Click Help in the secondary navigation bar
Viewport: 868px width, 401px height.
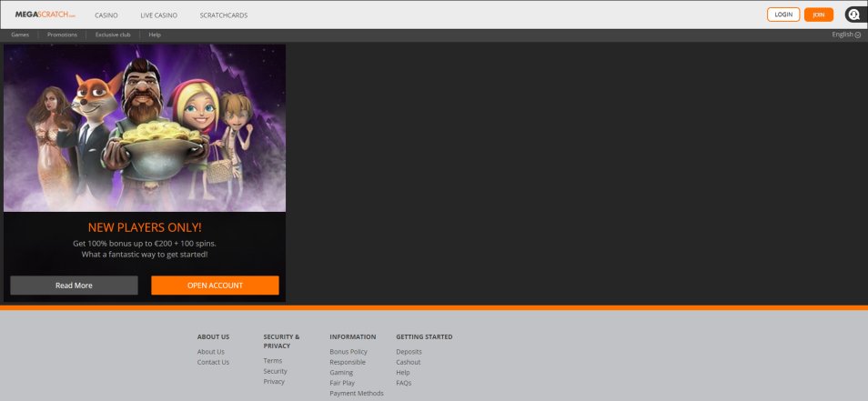click(x=155, y=35)
